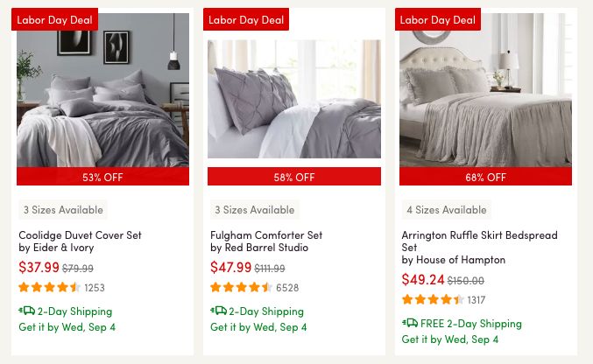Click the $37.99 sale price
This screenshot has height=364, width=593.
click(x=39, y=268)
